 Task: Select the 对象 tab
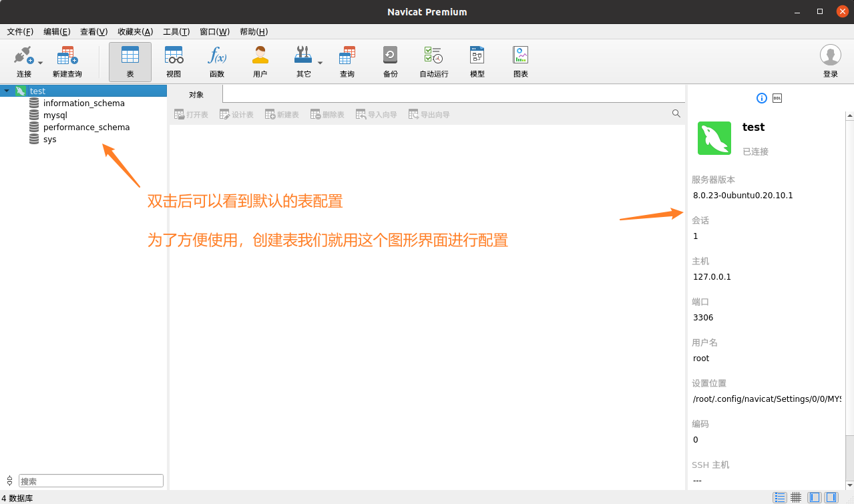click(196, 94)
